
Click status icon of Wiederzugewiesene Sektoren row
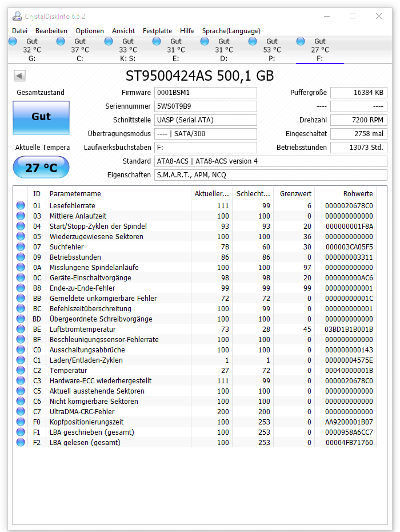21,236
